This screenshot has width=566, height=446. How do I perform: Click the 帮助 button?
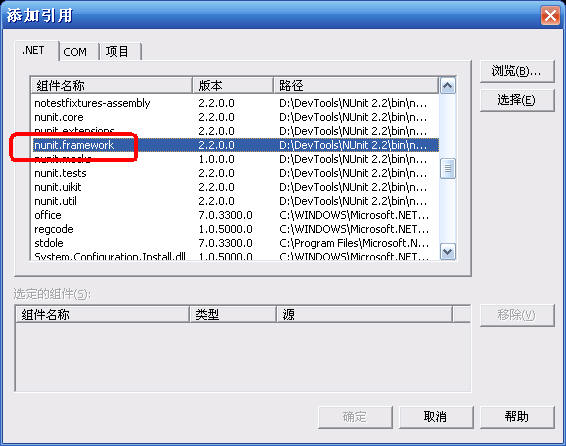pyautogui.click(x=517, y=417)
